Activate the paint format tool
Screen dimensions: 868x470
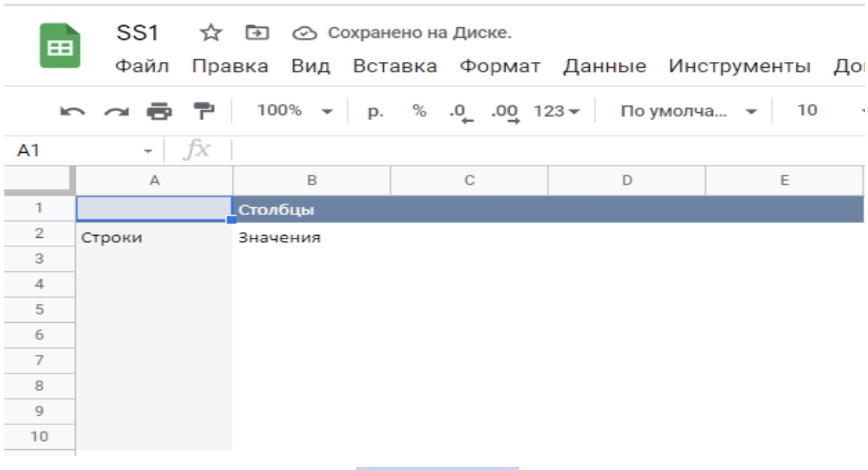pyautogui.click(x=204, y=111)
